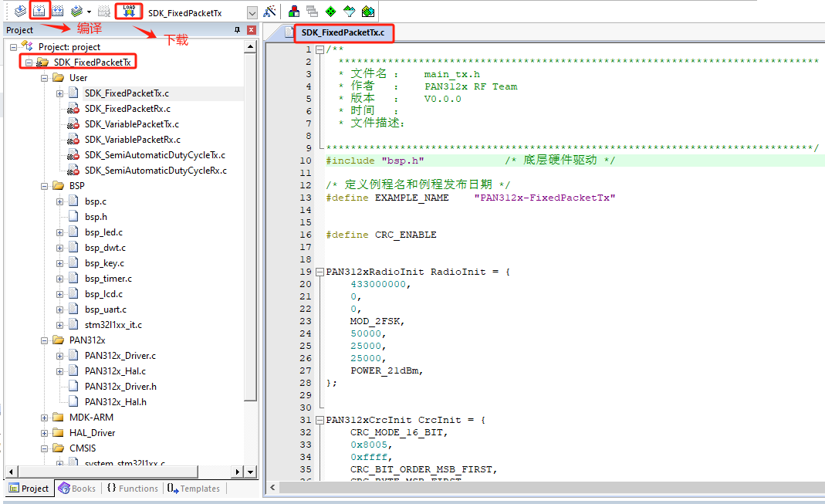
Task: Open Manage Run-Time Environment green diamond icon
Action: [x=330, y=12]
